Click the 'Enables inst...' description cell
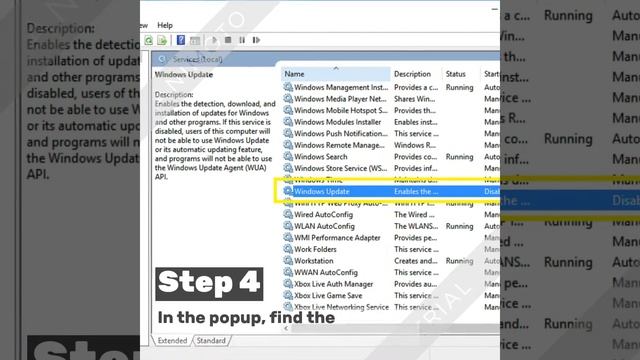Image resolution: width=640 pixels, height=360 pixels. coord(416,122)
